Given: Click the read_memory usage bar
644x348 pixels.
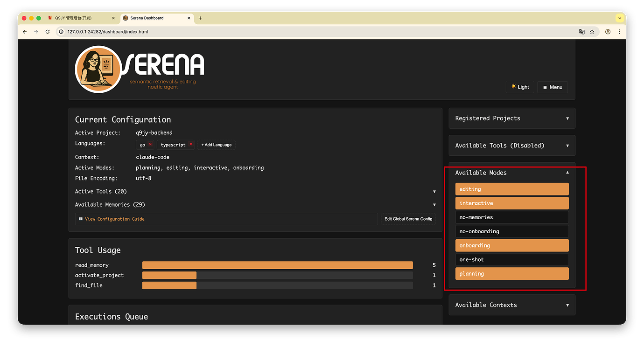Looking at the screenshot, I should pos(278,265).
